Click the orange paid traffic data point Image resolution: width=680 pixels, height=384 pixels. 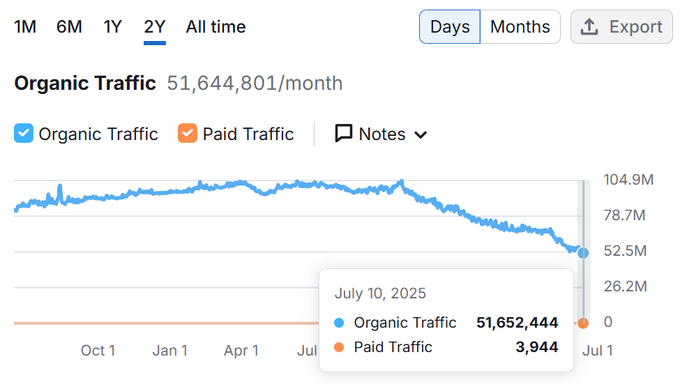coord(583,323)
